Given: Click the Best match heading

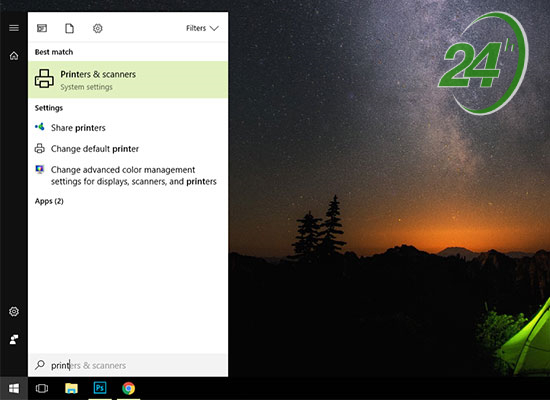Looking at the screenshot, I should (x=54, y=52).
